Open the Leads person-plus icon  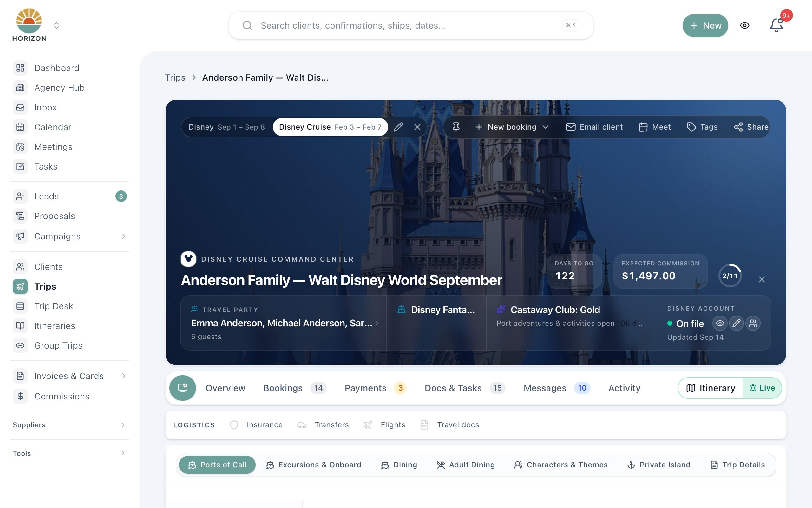tap(21, 196)
